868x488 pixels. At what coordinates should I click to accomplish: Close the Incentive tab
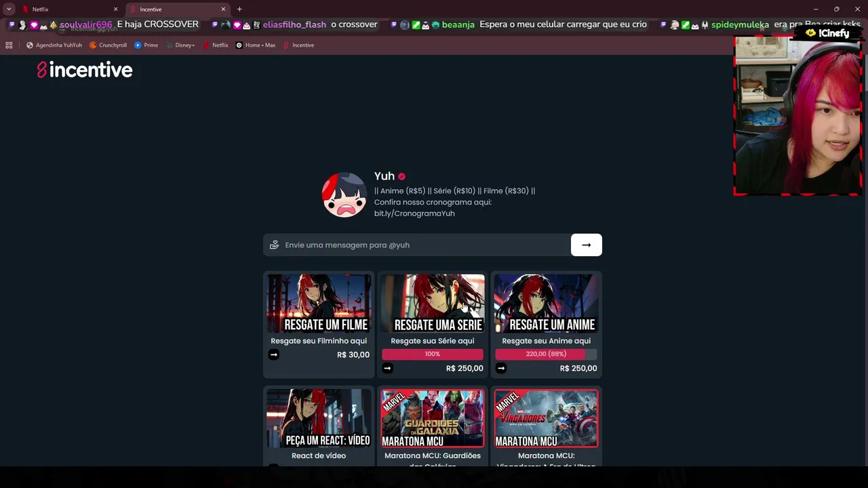(x=223, y=9)
